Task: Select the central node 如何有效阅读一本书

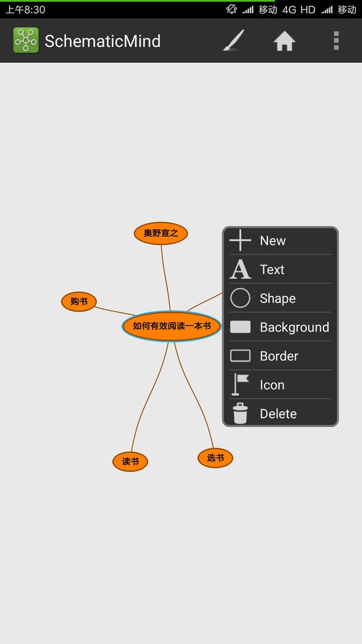Action: tap(172, 326)
